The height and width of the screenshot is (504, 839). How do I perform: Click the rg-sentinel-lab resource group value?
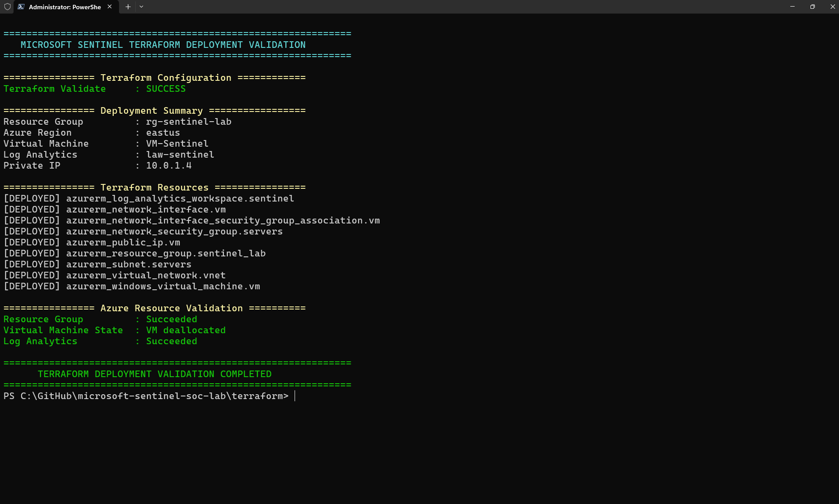pyautogui.click(x=188, y=122)
